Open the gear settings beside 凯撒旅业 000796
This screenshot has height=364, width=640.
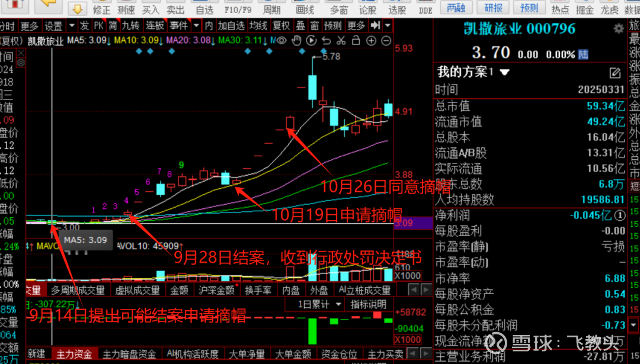(x=619, y=28)
